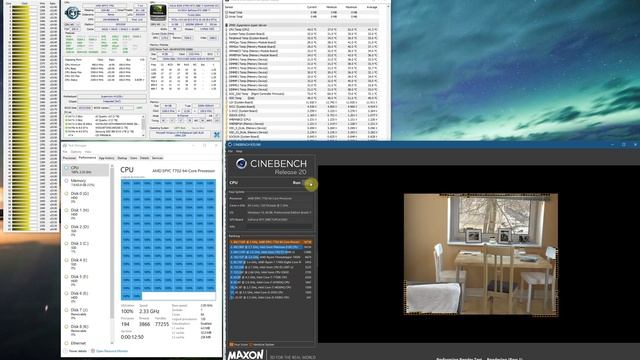Select Memory in Task Manager performance sidebar
Screen dimensions: 640x360
(86, 182)
